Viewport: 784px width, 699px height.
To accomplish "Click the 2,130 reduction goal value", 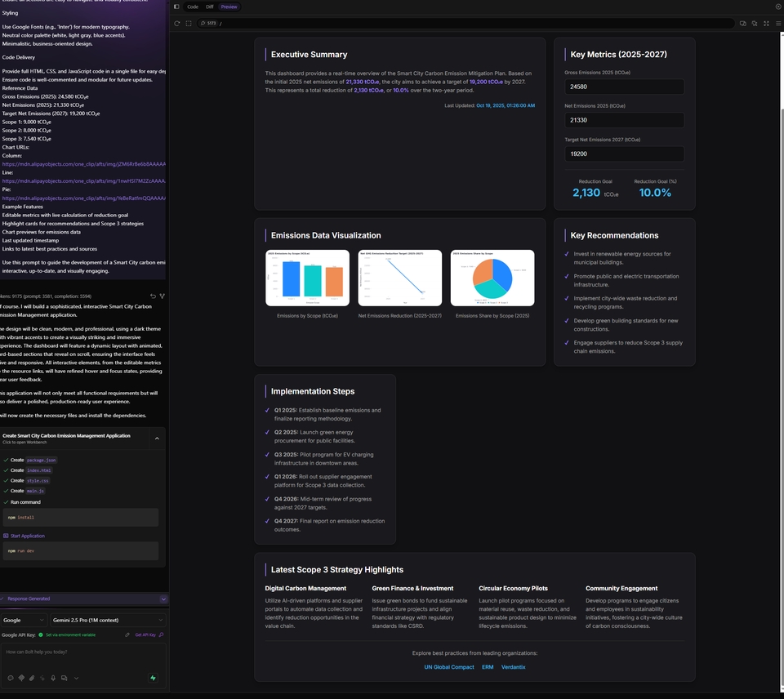I will pos(586,193).
